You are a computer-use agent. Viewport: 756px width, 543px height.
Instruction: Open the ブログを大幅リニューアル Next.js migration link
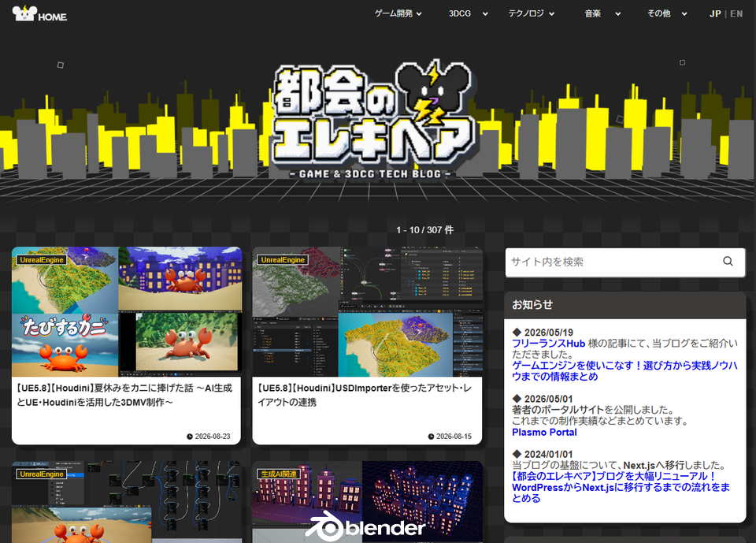pyautogui.click(x=621, y=487)
